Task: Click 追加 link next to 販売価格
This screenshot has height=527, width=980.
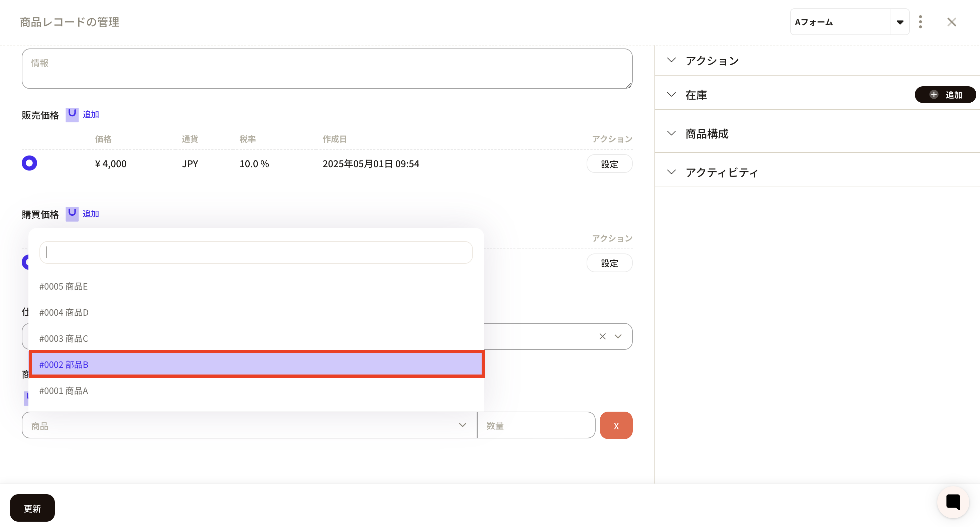Action: point(91,115)
